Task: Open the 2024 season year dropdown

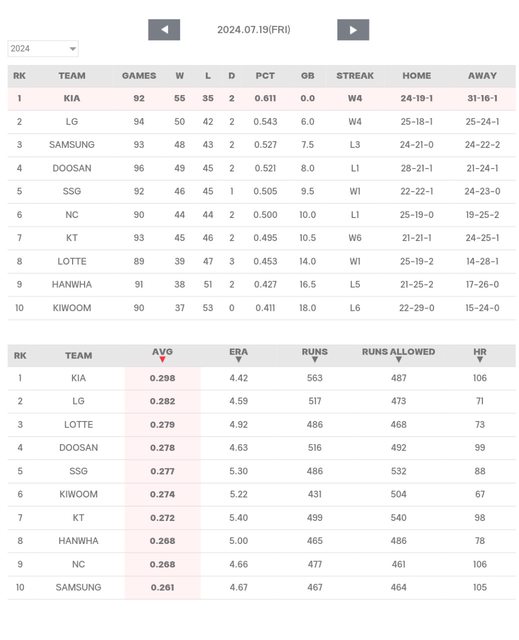Action: (43, 49)
